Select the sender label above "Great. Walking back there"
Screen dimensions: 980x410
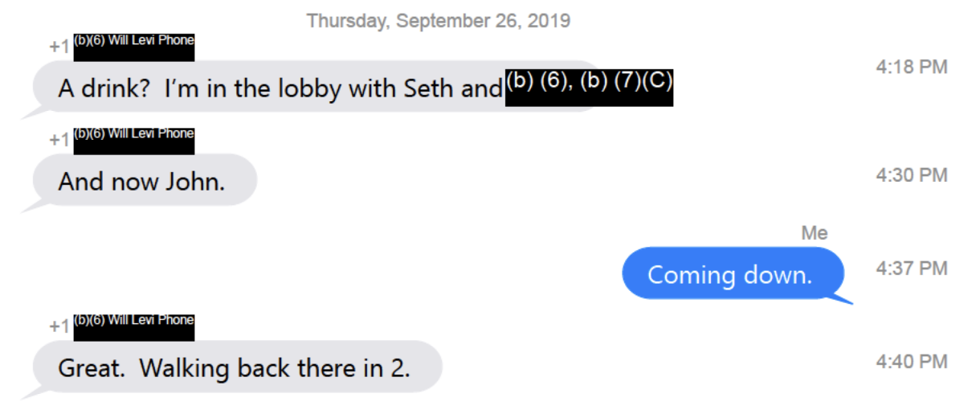[x=134, y=326]
